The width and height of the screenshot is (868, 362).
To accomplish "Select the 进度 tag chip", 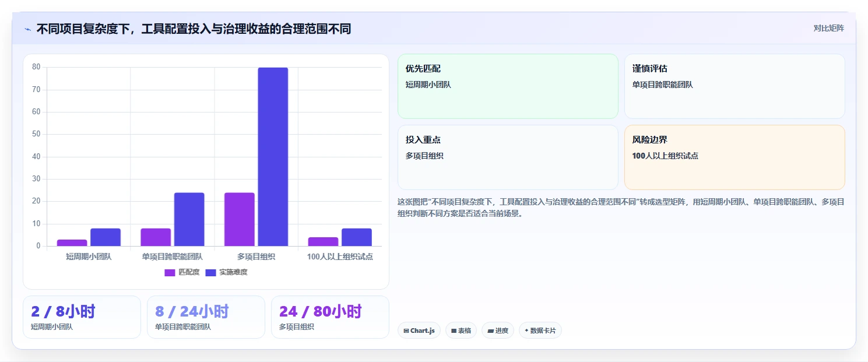I will [497, 331].
